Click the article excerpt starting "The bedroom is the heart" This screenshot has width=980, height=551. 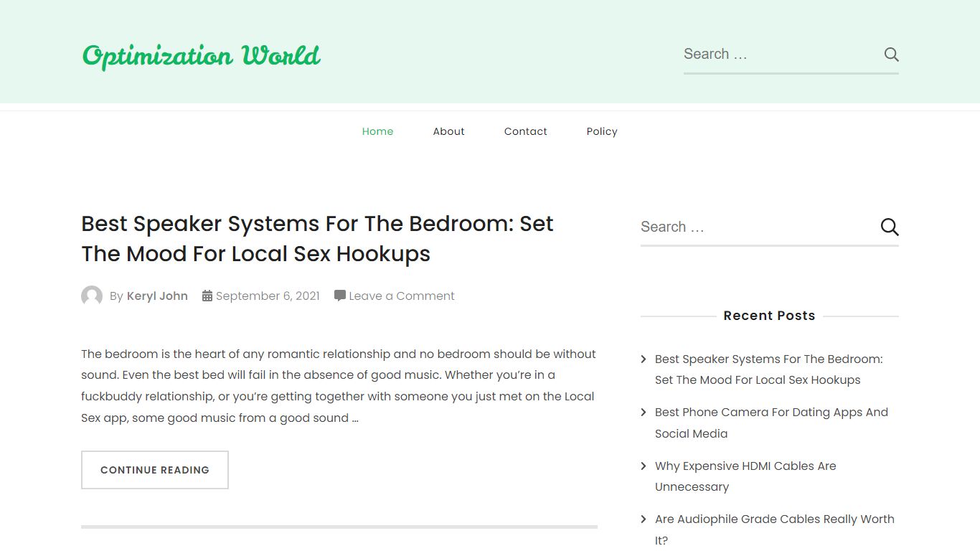(339, 386)
